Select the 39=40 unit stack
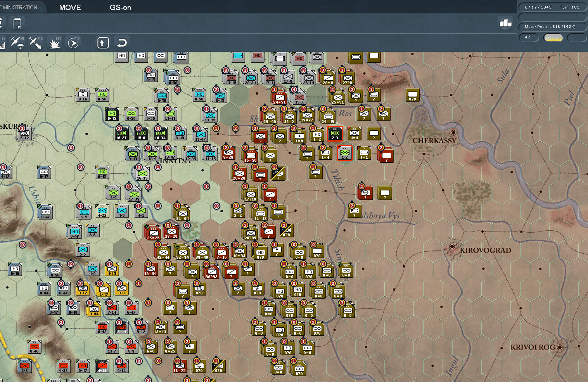The height and width of the screenshot is (382, 588). tap(202, 251)
